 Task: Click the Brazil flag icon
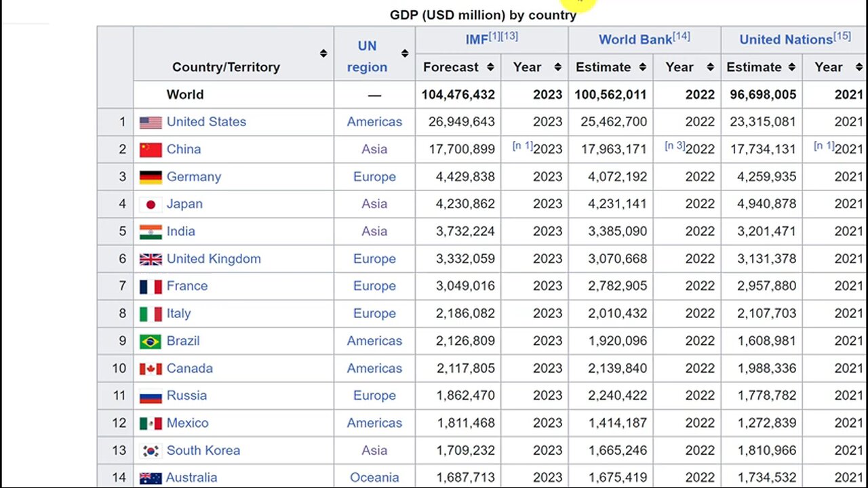151,342
